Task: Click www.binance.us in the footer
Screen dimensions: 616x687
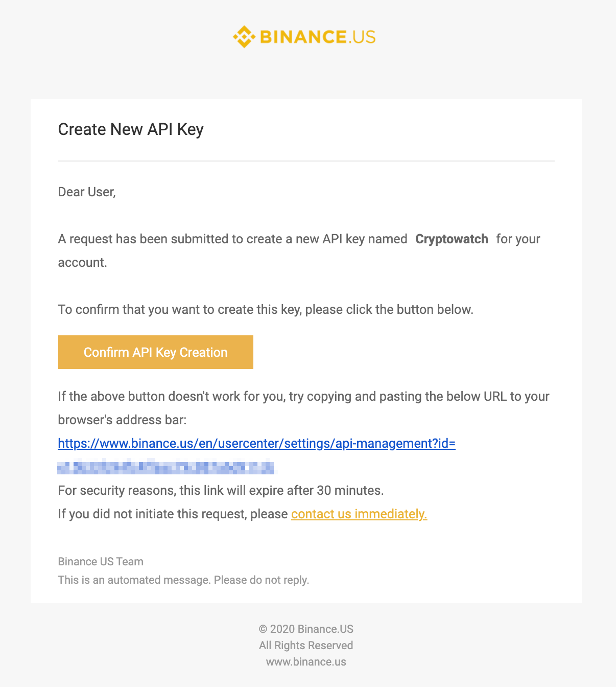Action: (x=306, y=661)
